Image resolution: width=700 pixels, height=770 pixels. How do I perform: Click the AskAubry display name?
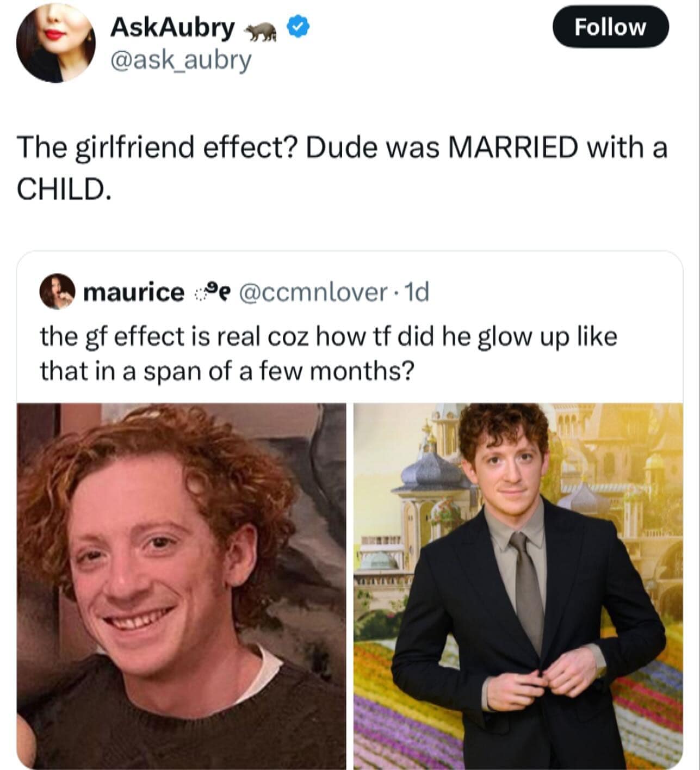coord(172,26)
